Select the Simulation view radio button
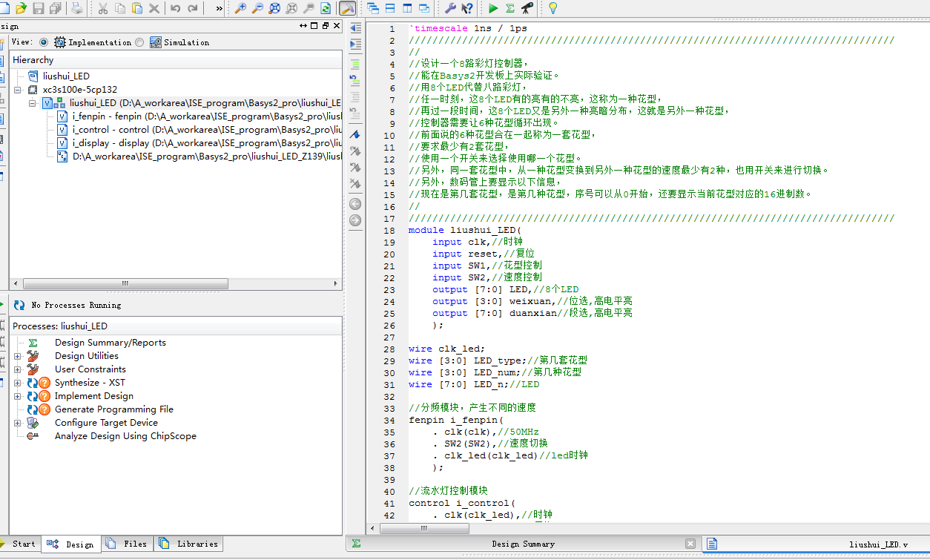Image resolution: width=930 pixels, height=560 pixels. click(x=140, y=42)
